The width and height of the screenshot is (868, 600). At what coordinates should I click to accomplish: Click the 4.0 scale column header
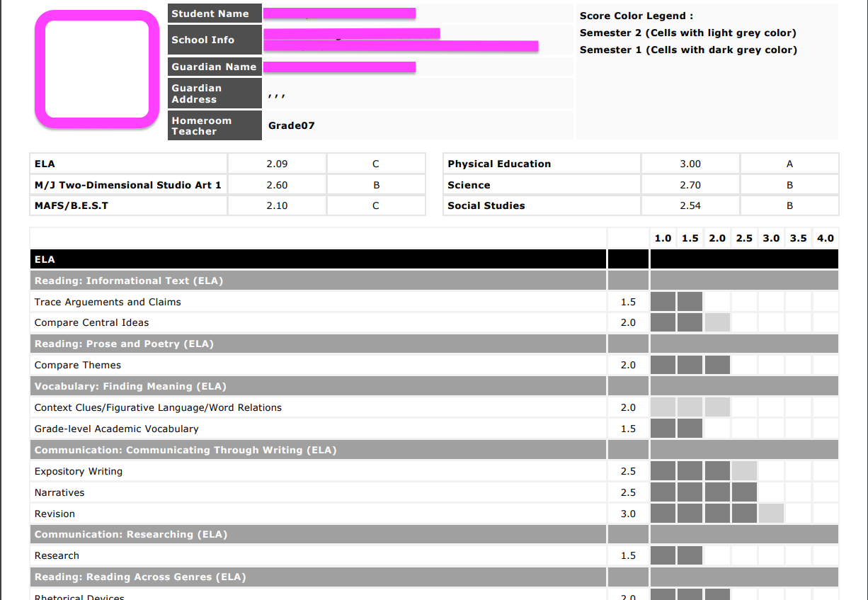click(826, 238)
